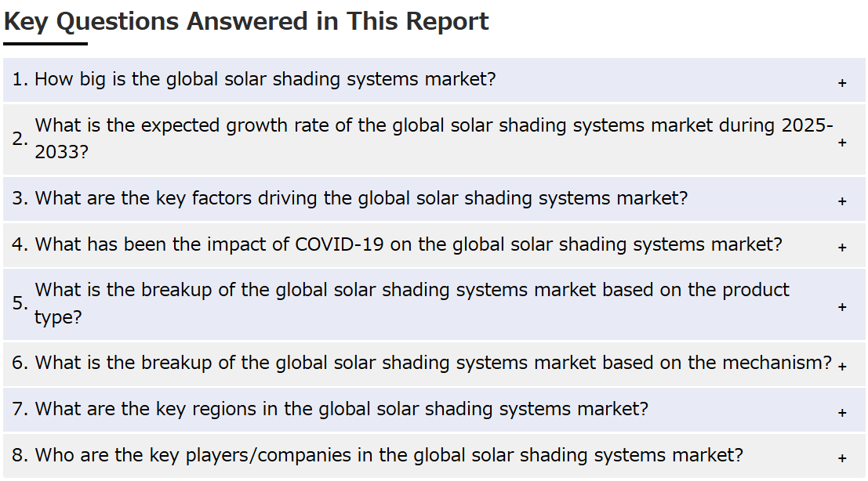
Task: Open the plus icon for the key regions question
Action: tap(842, 412)
